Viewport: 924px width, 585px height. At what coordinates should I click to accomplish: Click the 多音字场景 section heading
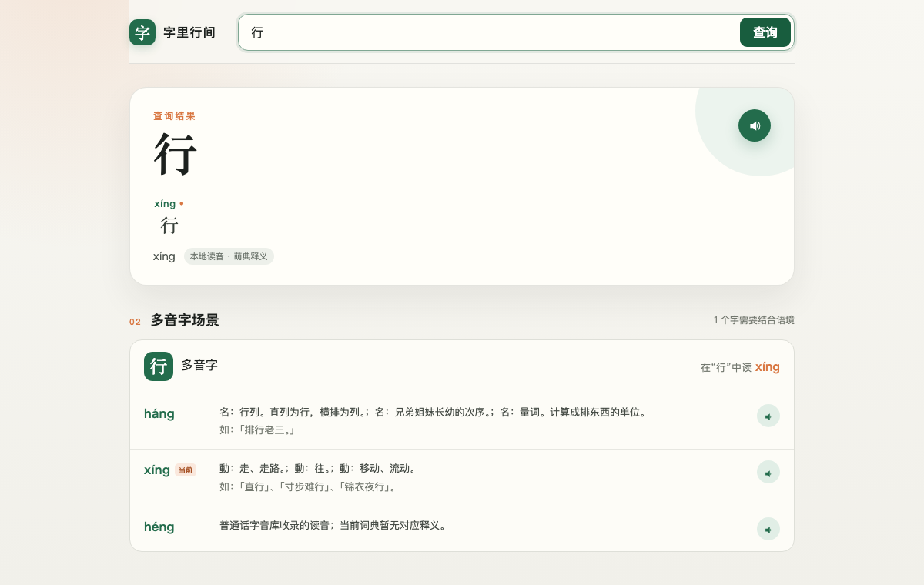(x=185, y=320)
